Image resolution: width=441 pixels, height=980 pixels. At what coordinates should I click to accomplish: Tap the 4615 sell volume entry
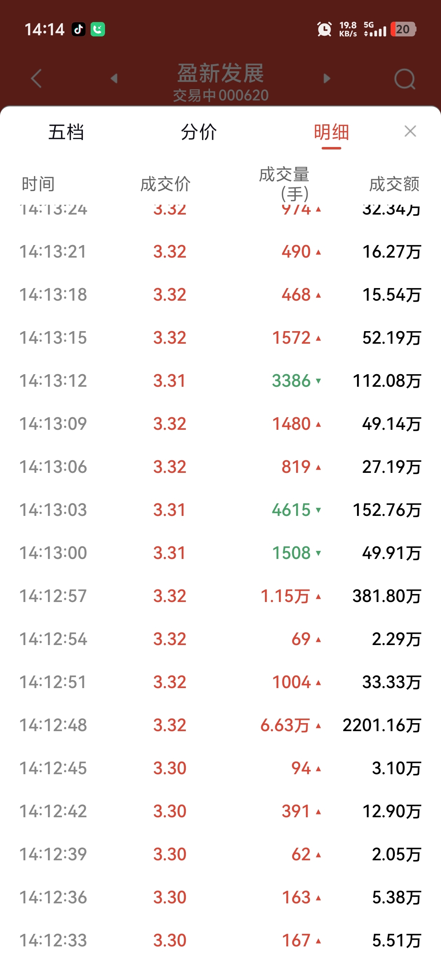point(292,510)
